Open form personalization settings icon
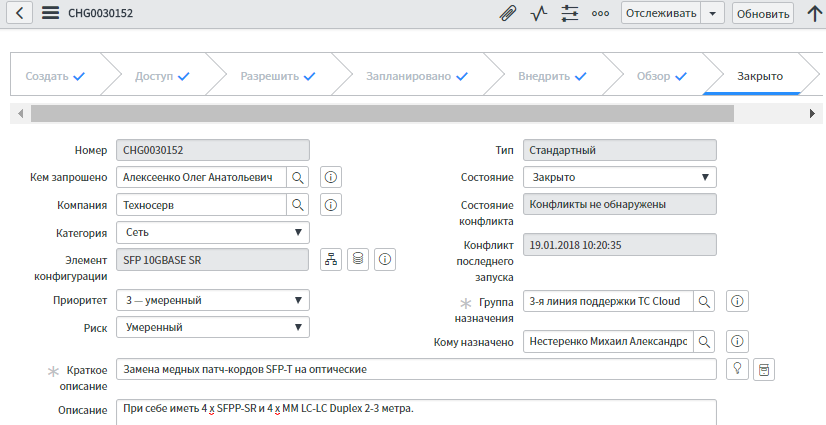Screen dimensions: 826x425 (570, 13)
